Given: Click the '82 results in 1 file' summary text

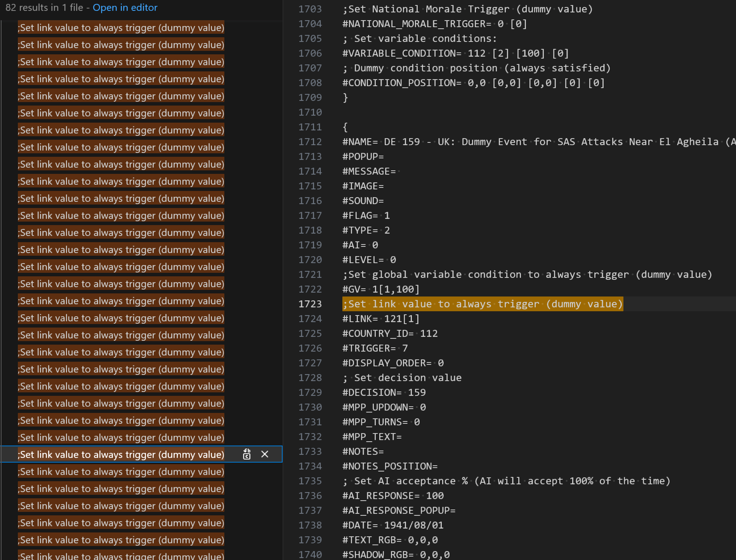Looking at the screenshot, I should pos(44,7).
